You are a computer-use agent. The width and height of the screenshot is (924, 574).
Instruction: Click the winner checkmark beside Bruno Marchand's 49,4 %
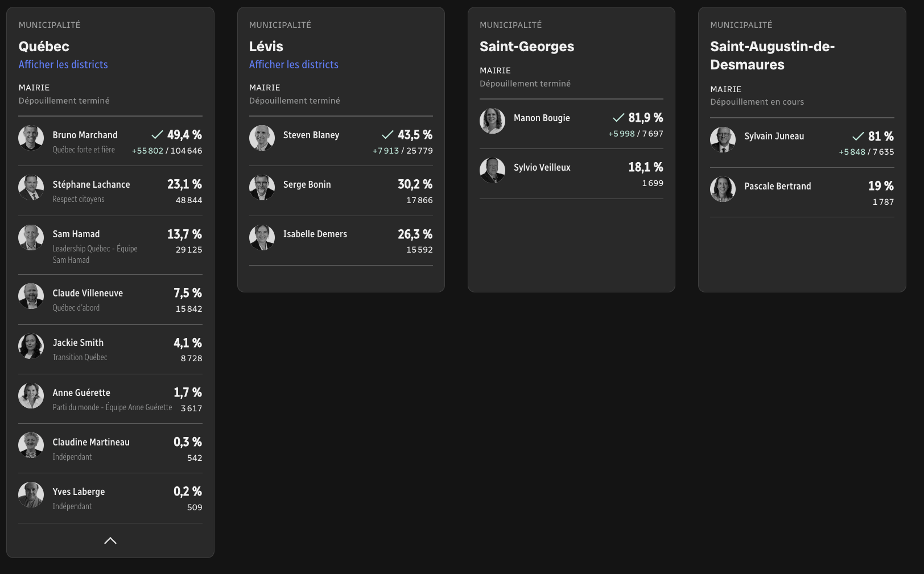click(x=157, y=135)
